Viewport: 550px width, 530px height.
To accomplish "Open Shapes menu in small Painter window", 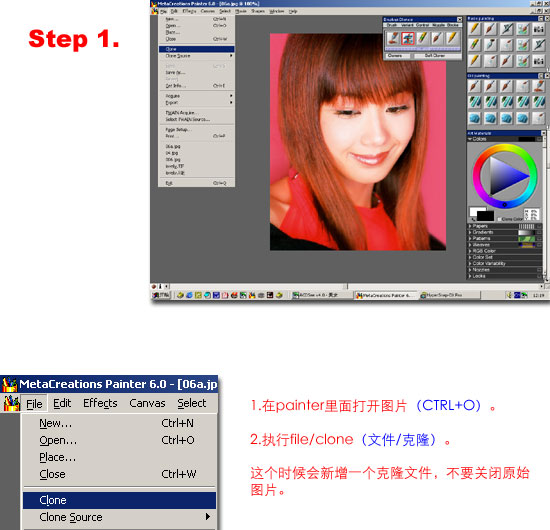I will point(258,12).
